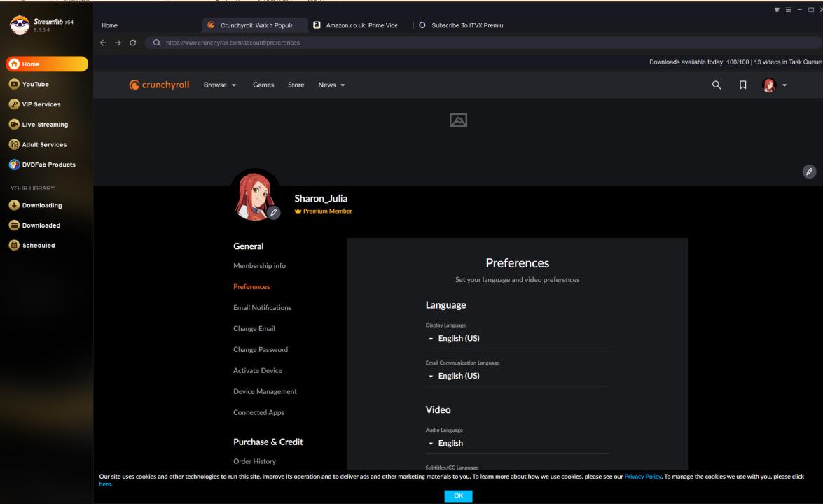Open the Activate Device page
The width and height of the screenshot is (823, 504).
point(258,371)
